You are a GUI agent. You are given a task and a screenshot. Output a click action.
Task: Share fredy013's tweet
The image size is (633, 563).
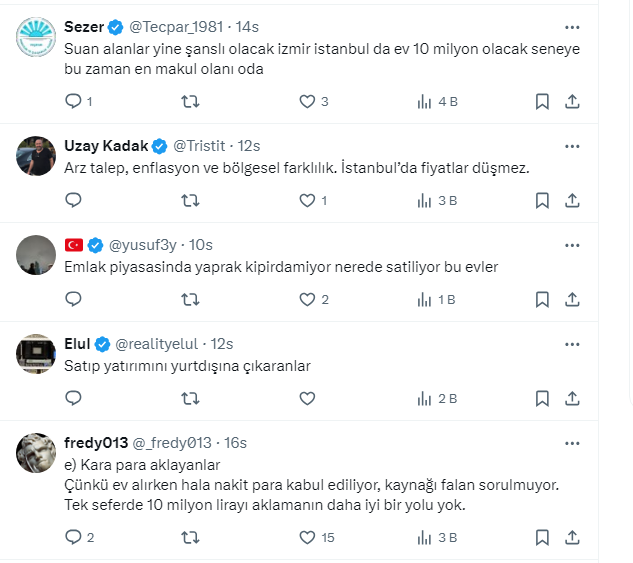572,538
